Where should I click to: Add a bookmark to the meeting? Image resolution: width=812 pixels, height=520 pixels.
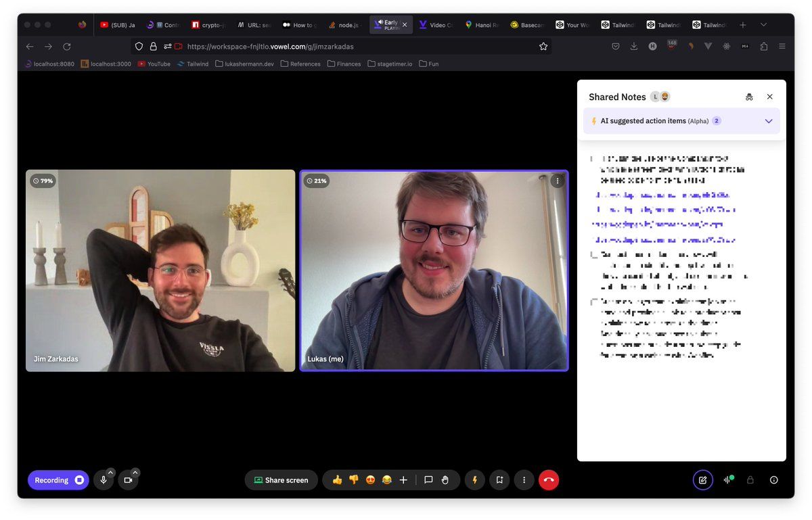click(499, 480)
